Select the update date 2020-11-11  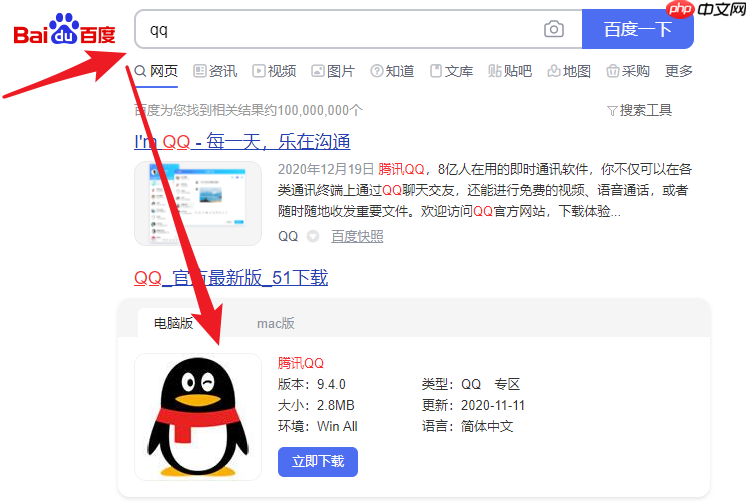click(x=493, y=405)
